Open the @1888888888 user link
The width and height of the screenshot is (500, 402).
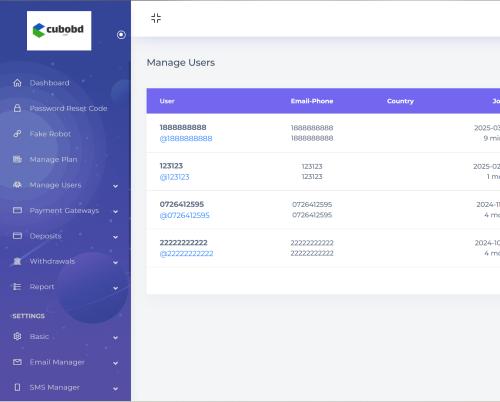(x=186, y=138)
